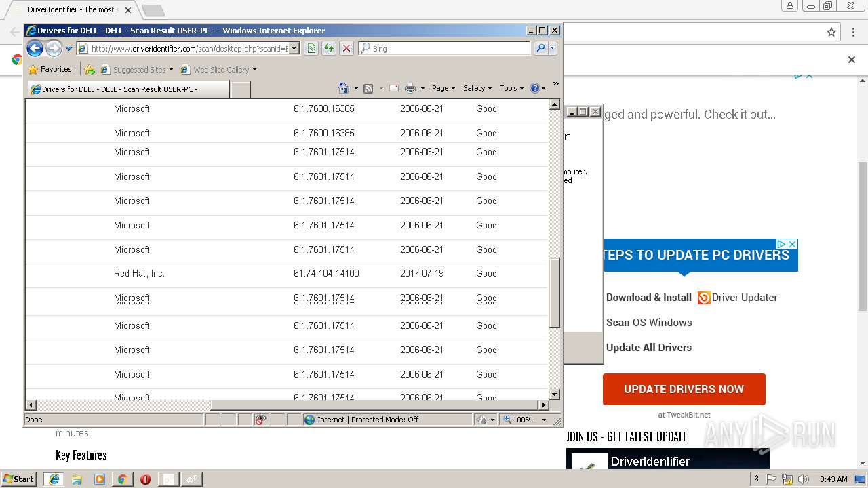This screenshot has width=868, height=488.
Task: Click the date 2017-07-19
Action: pos(422,274)
